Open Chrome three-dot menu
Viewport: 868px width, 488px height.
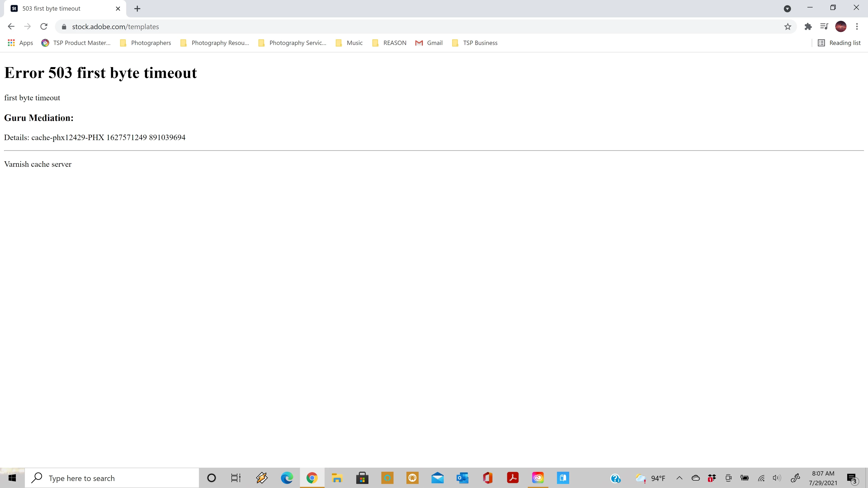(x=857, y=27)
